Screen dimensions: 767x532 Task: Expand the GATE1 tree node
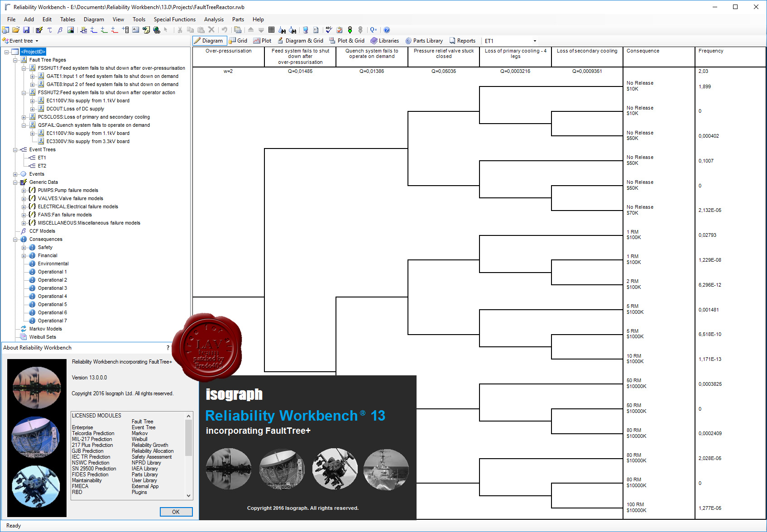pyautogui.click(x=33, y=76)
